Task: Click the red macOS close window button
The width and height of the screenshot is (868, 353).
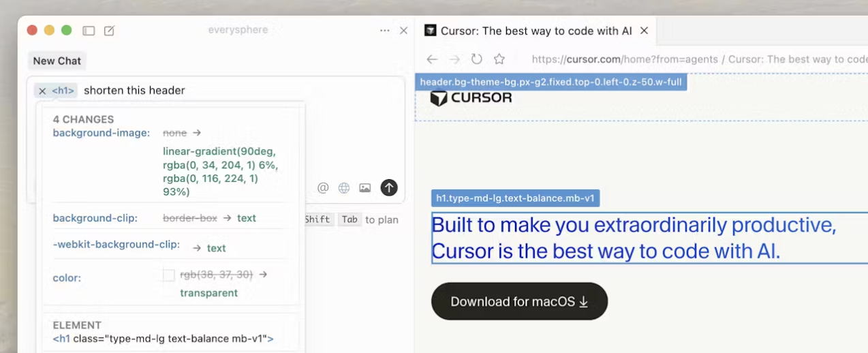Action: click(32, 30)
